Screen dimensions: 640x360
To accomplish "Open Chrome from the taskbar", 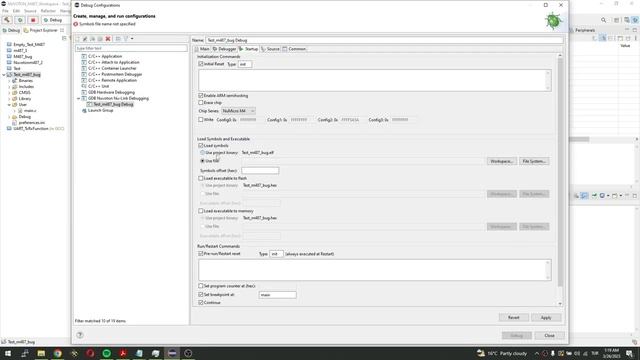I will [x=58, y=353].
